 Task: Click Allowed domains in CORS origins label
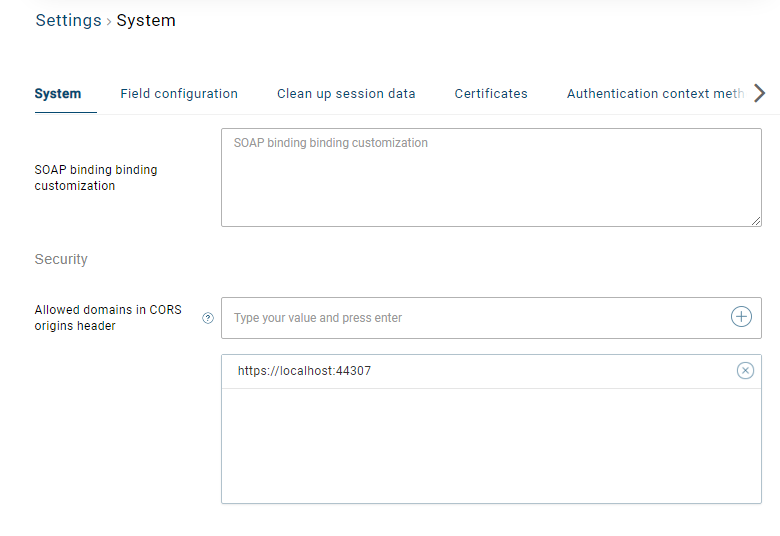pos(108,318)
